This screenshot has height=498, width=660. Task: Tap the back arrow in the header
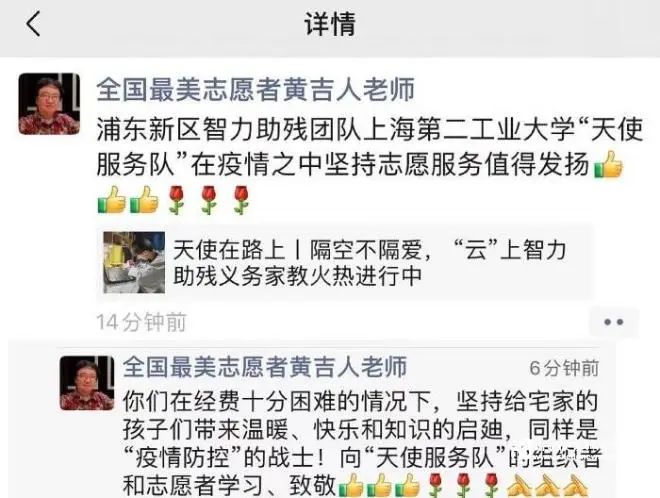[33, 24]
